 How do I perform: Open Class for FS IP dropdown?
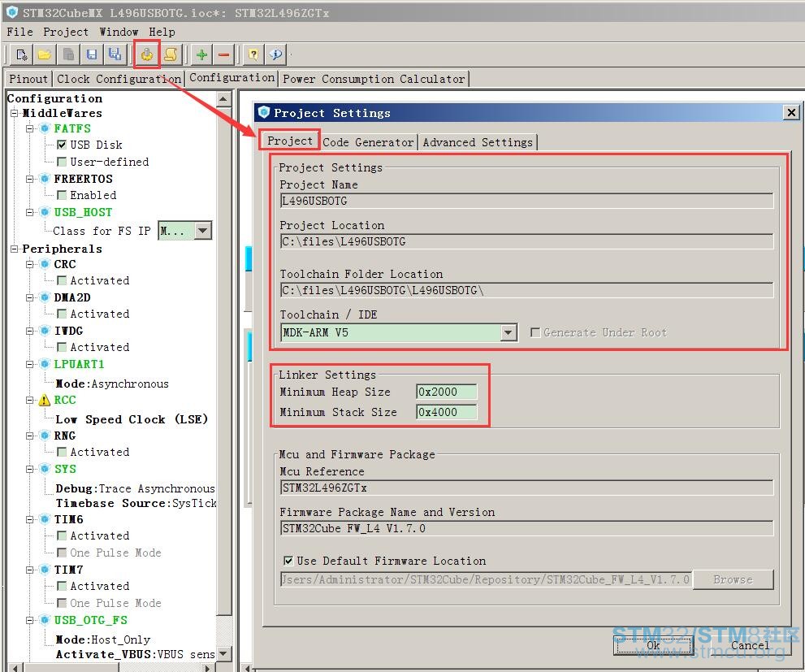coord(203,231)
